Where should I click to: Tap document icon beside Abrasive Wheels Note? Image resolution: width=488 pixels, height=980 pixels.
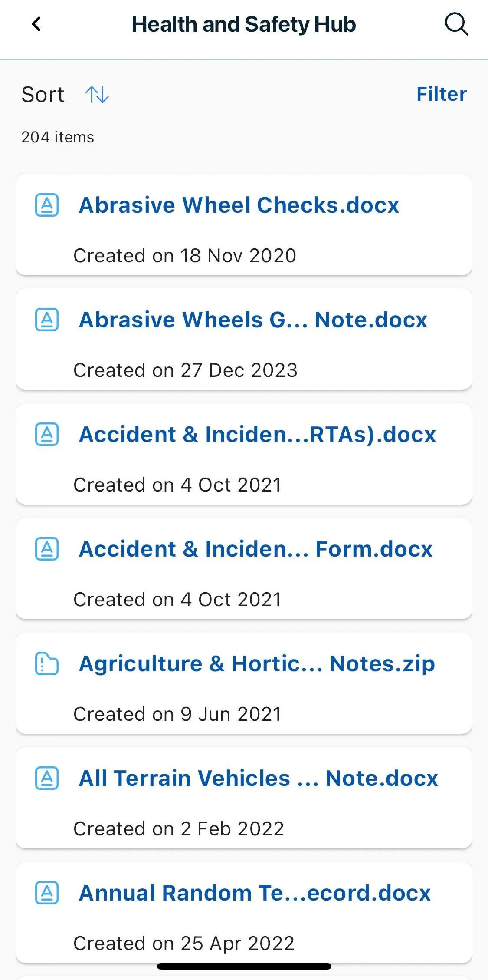click(x=47, y=320)
